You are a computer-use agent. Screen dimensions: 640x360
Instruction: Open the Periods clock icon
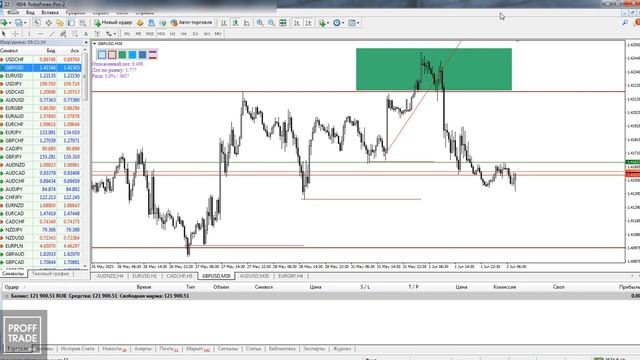(336, 23)
